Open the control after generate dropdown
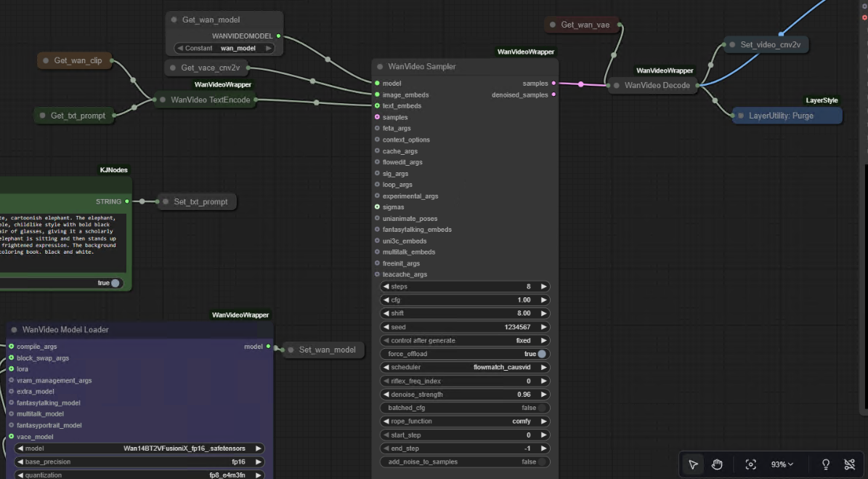868x479 pixels. (464, 341)
